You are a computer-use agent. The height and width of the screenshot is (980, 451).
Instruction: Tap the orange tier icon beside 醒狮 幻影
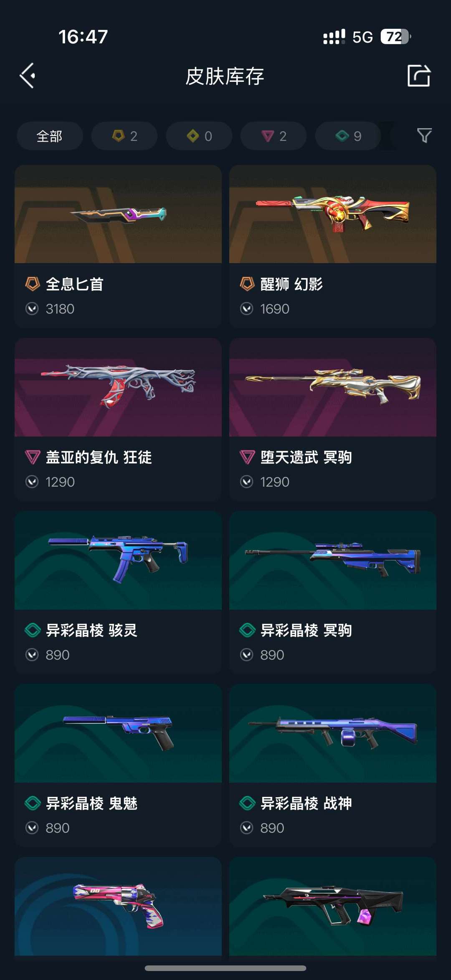click(247, 284)
